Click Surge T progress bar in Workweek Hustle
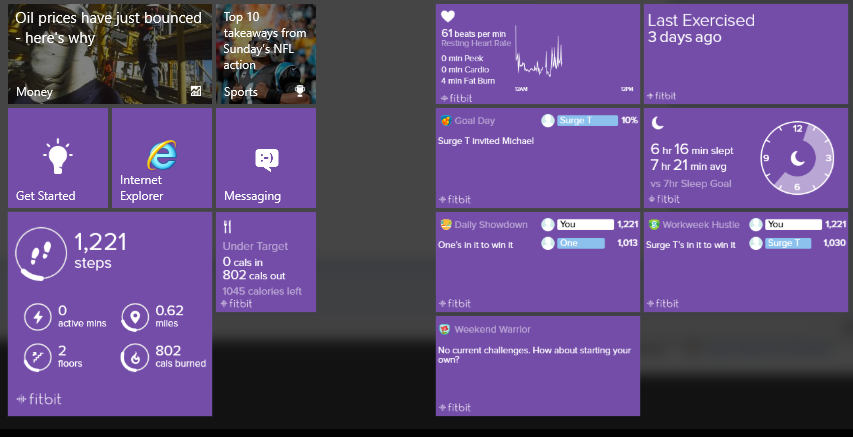This screenshot has width=853, height=439. point(788,243)
